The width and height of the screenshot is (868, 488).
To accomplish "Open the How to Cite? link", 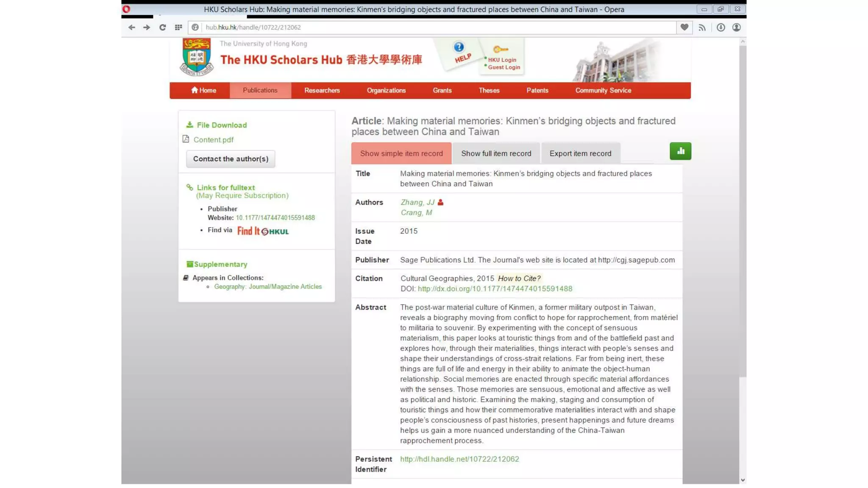I will point(519,278).
